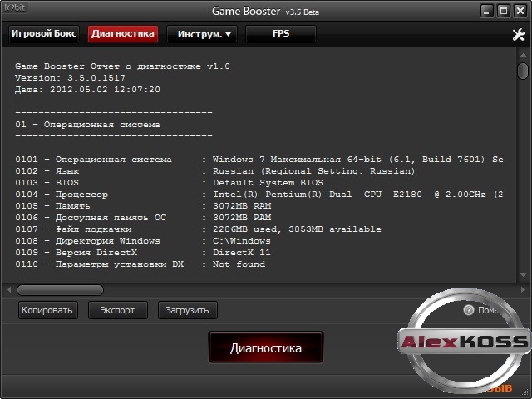This screenshot has width=532, height=399.
Task: Click the horizontal scrollbar thumb
Action: [x=60, y=290]
